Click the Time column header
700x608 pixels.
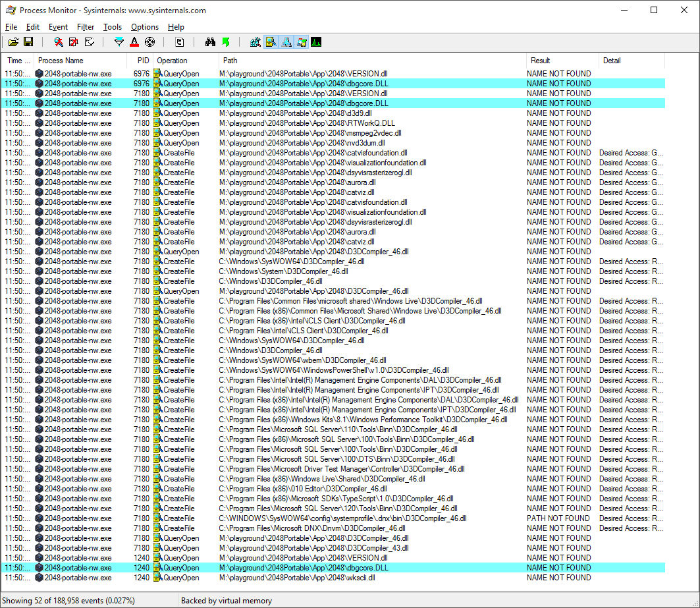(18, 61)
